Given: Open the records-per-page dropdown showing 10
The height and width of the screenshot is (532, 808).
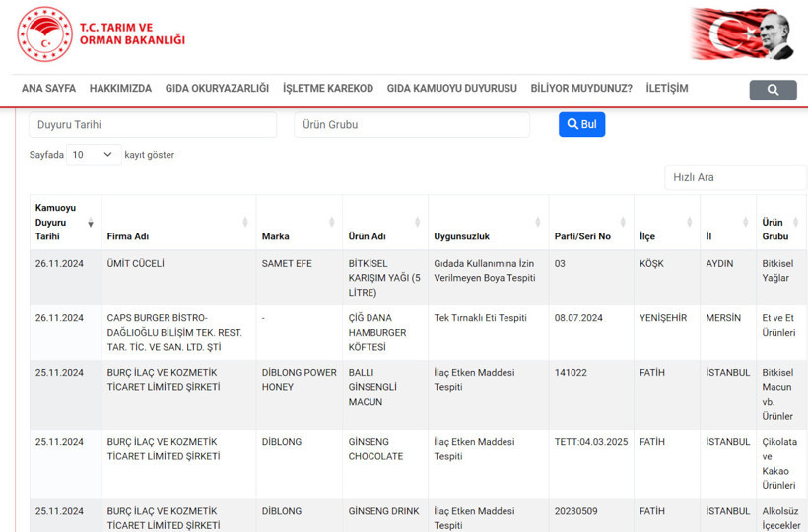Looking at the screenshot, I should coord(94,155).
